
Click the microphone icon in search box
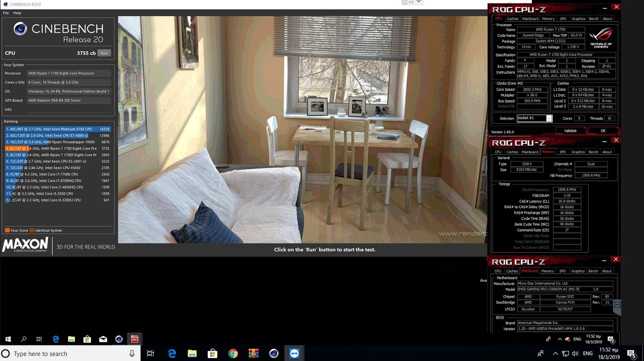pos(132,353)
